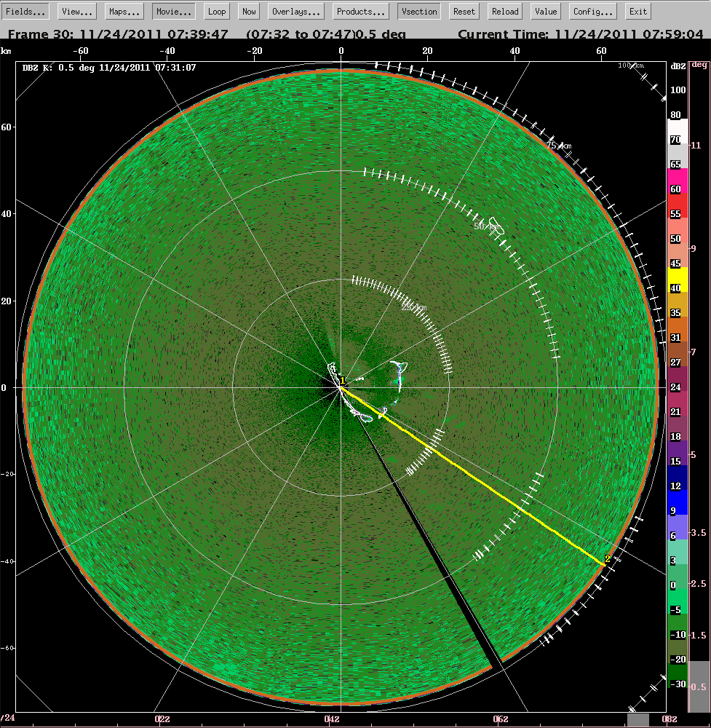Image resolution: width=711 pixels, height=728 pixels.
Task: Select the 0.5 deg elevation bar
Action: pyautogui.click(x=699, y=687)
